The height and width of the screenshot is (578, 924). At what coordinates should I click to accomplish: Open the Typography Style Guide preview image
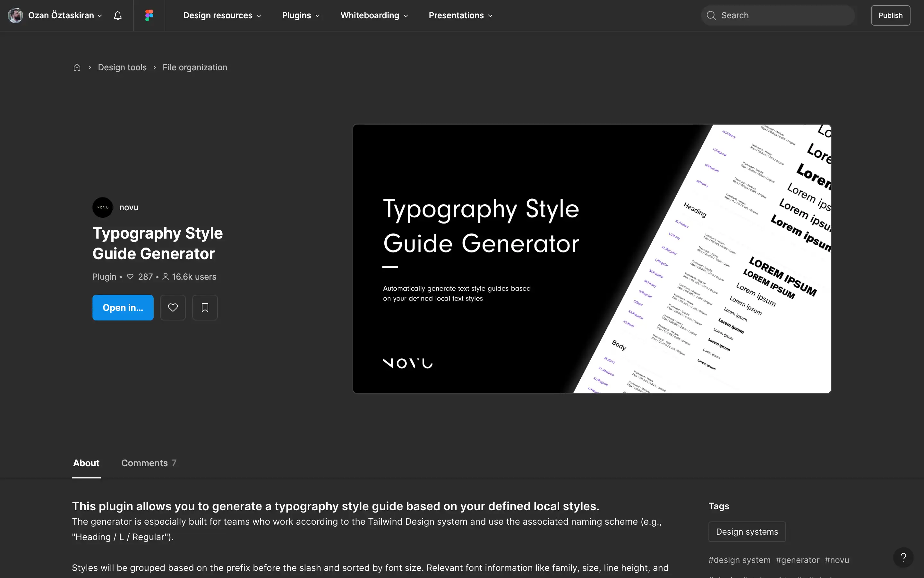coord(592,258)
